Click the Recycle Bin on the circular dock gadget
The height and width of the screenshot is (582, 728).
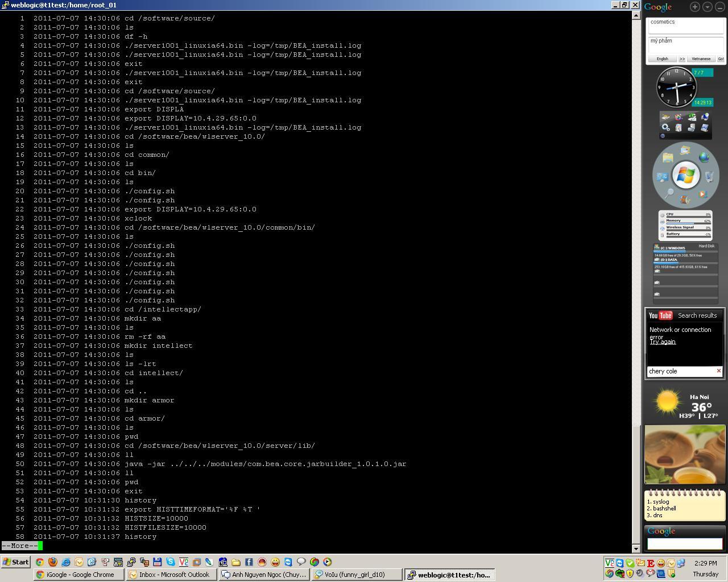click(x=709, y=176)
